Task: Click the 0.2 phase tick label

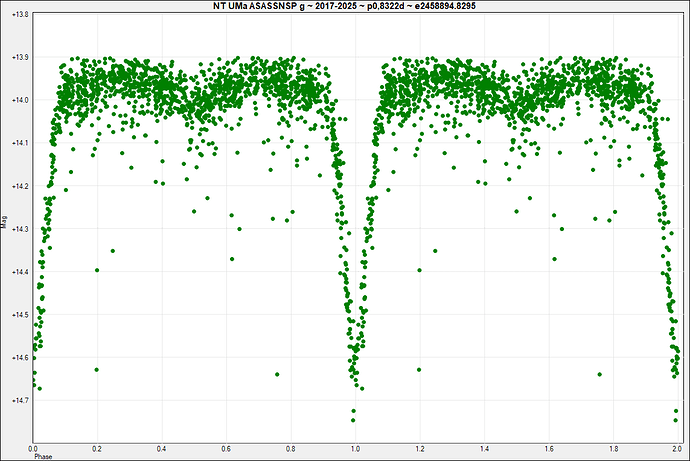Action: (97, 449)
